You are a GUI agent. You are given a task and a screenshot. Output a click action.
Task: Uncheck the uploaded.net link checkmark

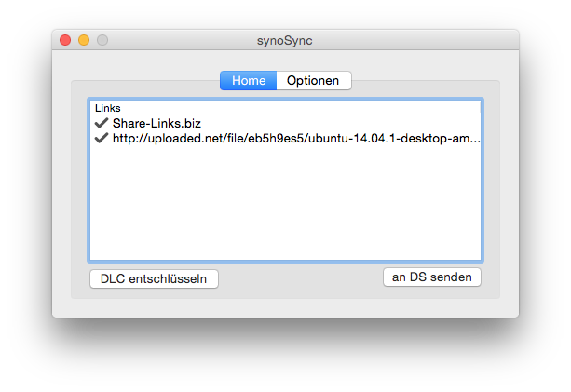tap(102, 138)
